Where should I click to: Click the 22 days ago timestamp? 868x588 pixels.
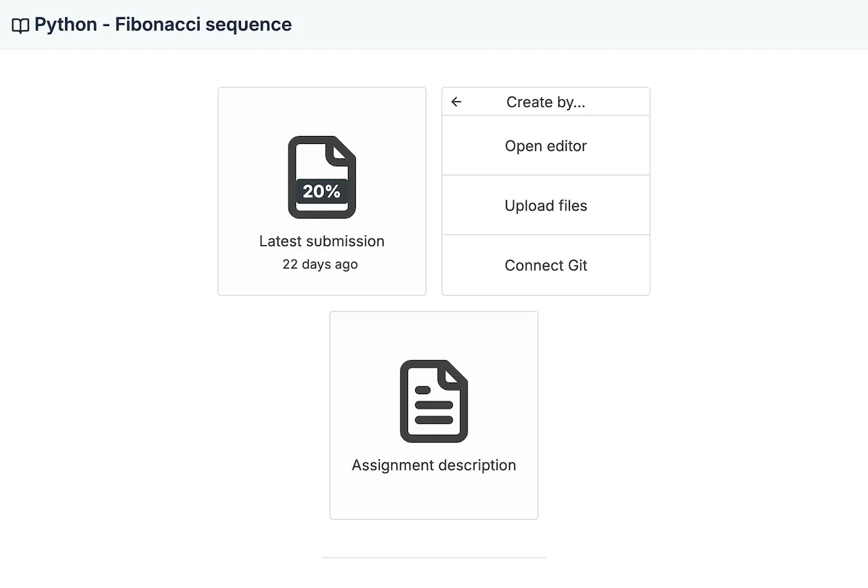321,264
